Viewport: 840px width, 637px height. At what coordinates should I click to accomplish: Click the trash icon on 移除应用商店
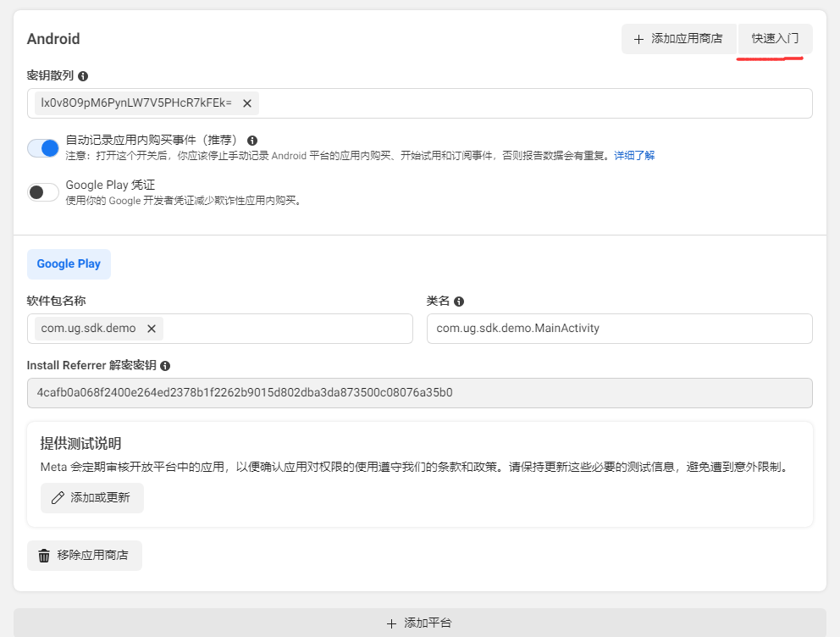pyautogui.click(x=44, y=556)
